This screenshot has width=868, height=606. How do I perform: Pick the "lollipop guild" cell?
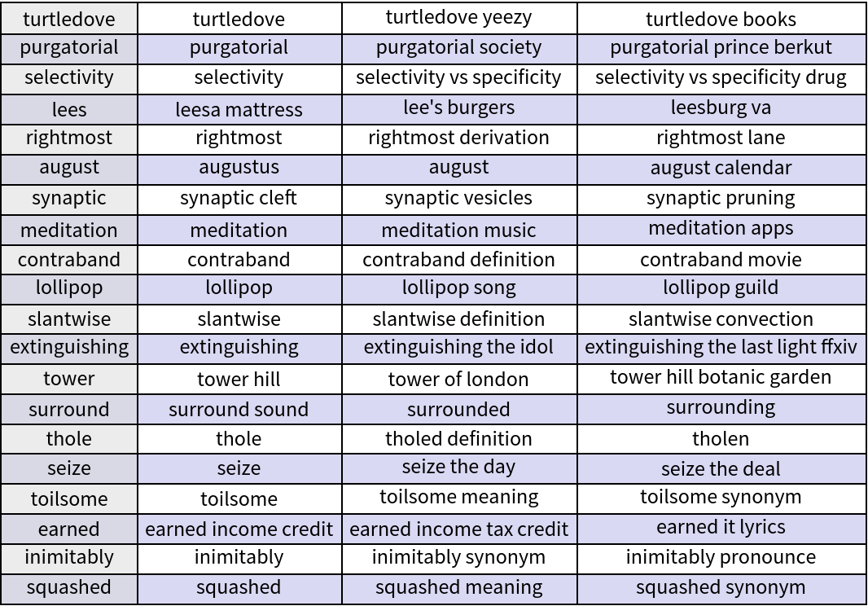pos(721,288)
